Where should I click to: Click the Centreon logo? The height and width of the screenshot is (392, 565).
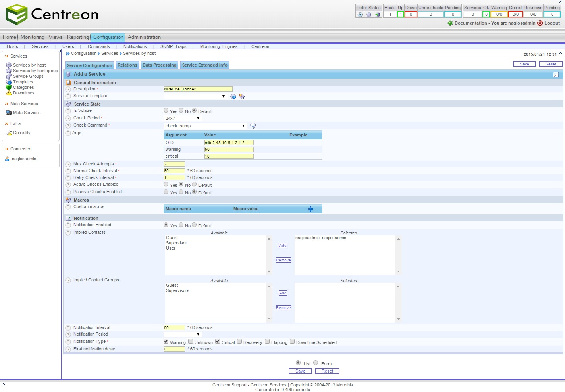point(52,14)
